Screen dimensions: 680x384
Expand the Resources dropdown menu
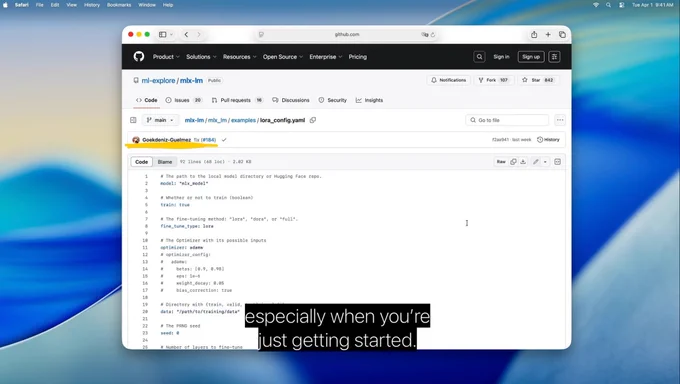(x=239, y=57)
